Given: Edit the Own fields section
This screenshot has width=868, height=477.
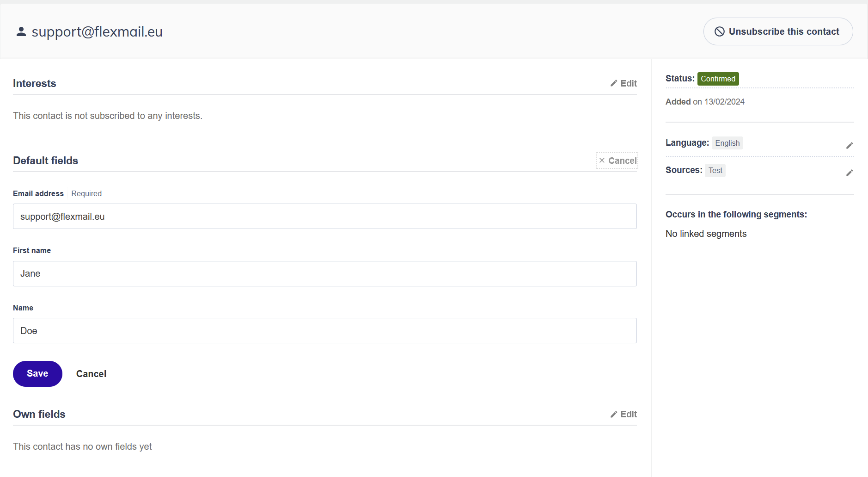Looking at the screenshot, I should 623,414.
